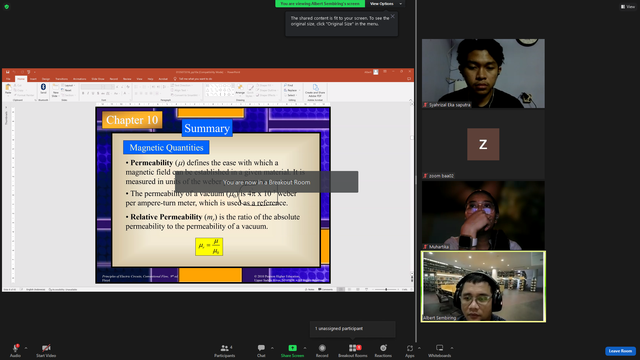640x360 pixels.
Task: Switch to Reading View icon
Action: pyautogui.click(x=358, y=289)
